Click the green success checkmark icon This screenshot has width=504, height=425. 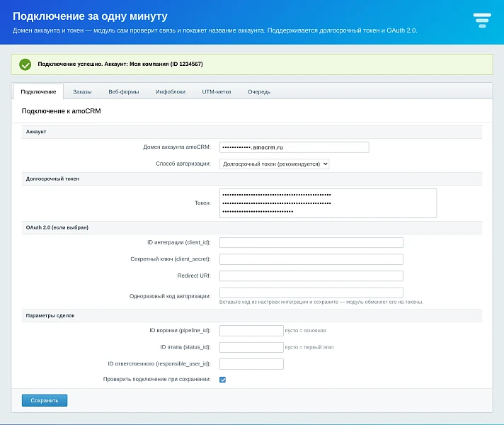coord(25,64)
